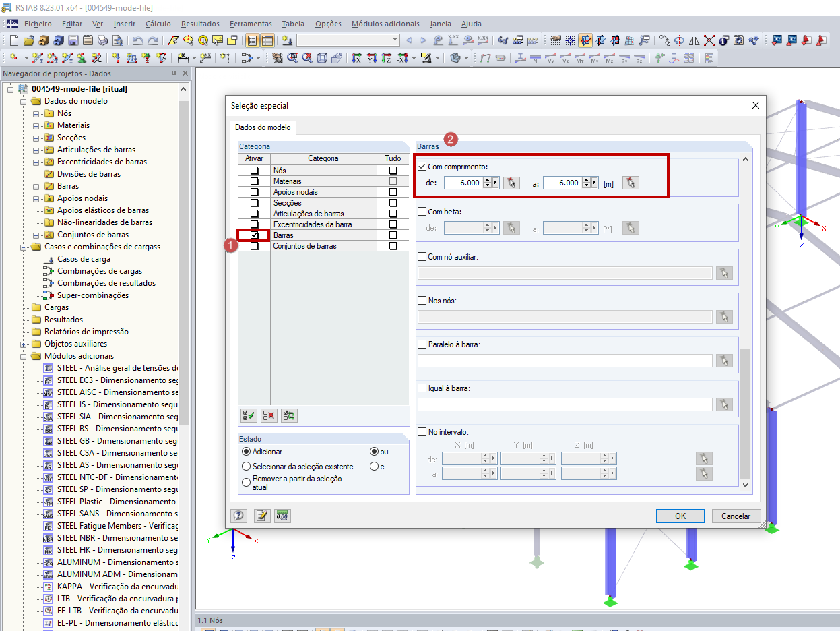This screenshot has width=840, height=631.
Task: Open the Resultados menu
Action: pos(200,24)
